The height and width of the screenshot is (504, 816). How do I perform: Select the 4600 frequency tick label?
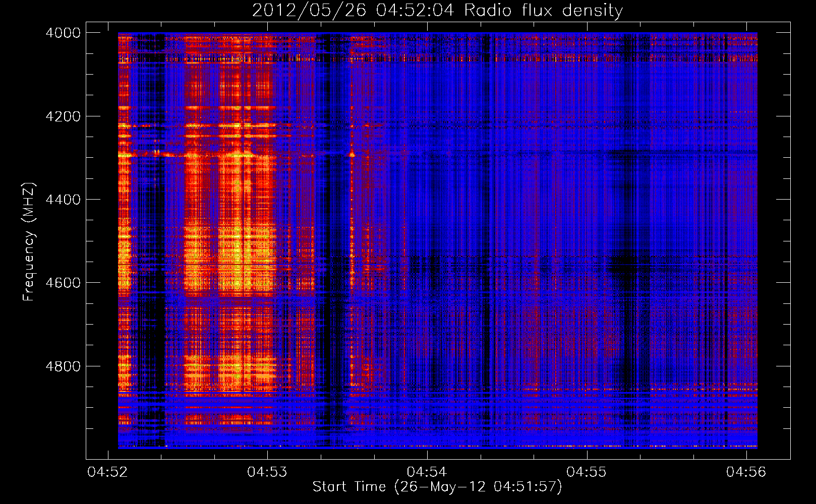coord(63,283)
